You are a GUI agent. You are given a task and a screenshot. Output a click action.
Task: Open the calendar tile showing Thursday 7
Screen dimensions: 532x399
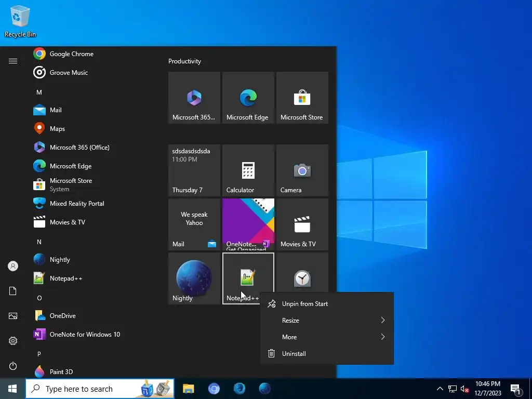[194, 170]
